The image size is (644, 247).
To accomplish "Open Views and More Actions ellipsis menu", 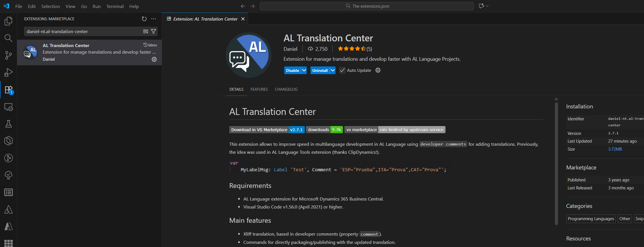I will point(154,19).
